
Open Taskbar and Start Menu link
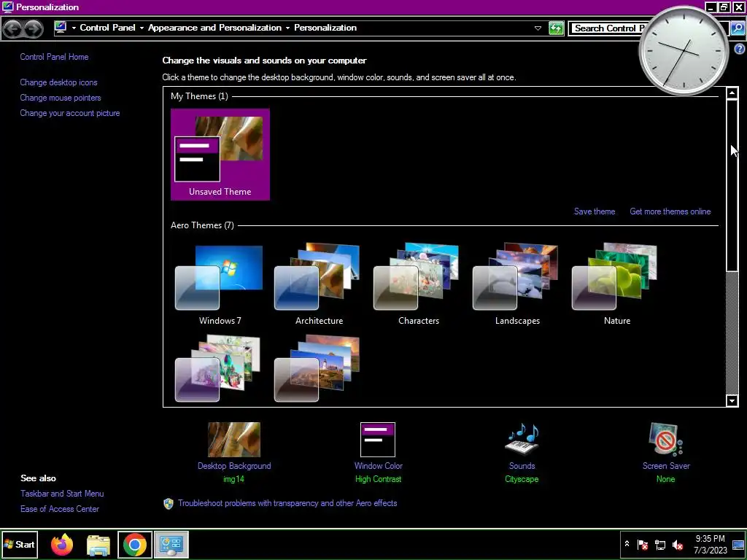(62, 494)
